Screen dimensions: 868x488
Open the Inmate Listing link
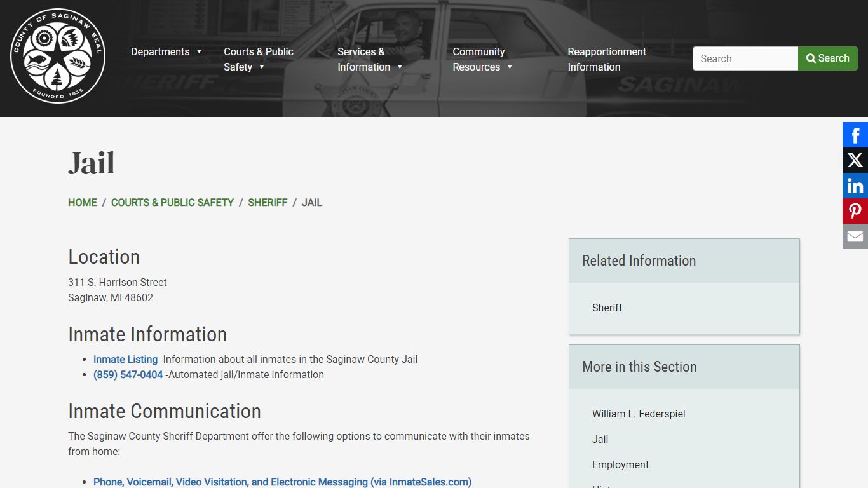[x=125, y=359]
